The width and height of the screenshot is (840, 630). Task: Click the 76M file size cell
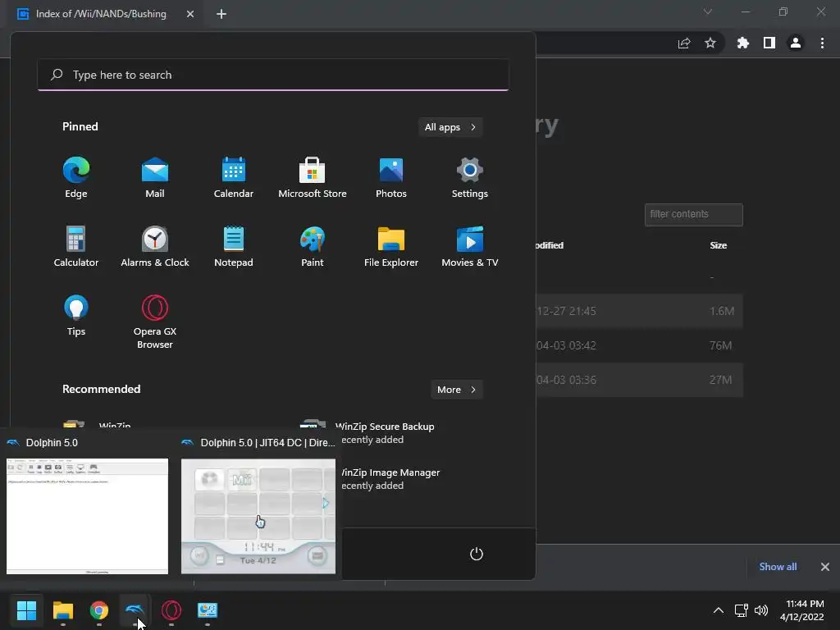(720, 345)
